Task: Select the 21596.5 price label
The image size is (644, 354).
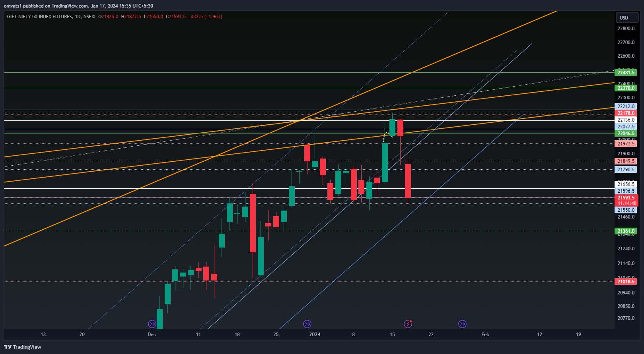Action: point(626,191)
